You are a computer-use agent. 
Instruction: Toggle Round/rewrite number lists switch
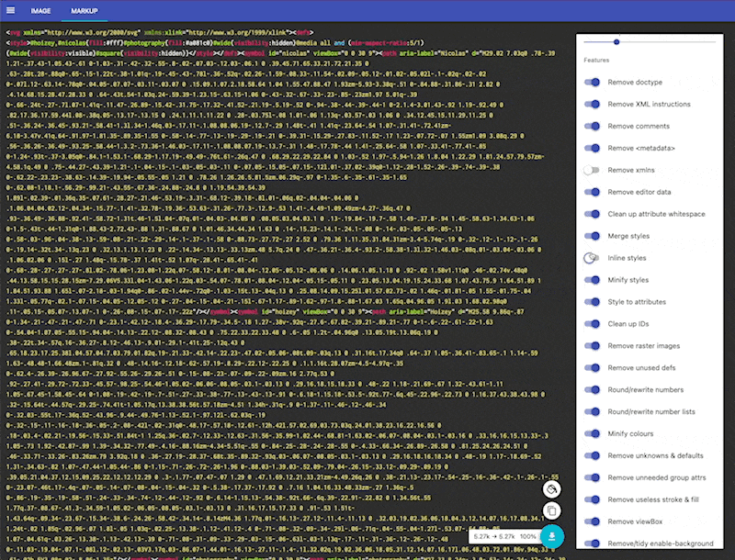(592, 412)
